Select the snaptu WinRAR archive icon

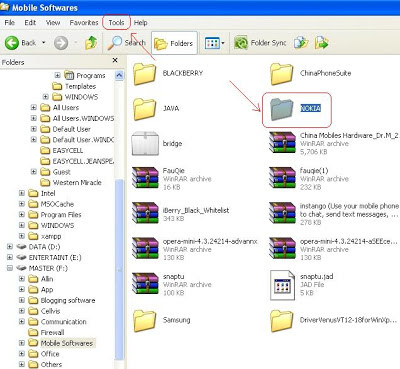tap(145, 284)
